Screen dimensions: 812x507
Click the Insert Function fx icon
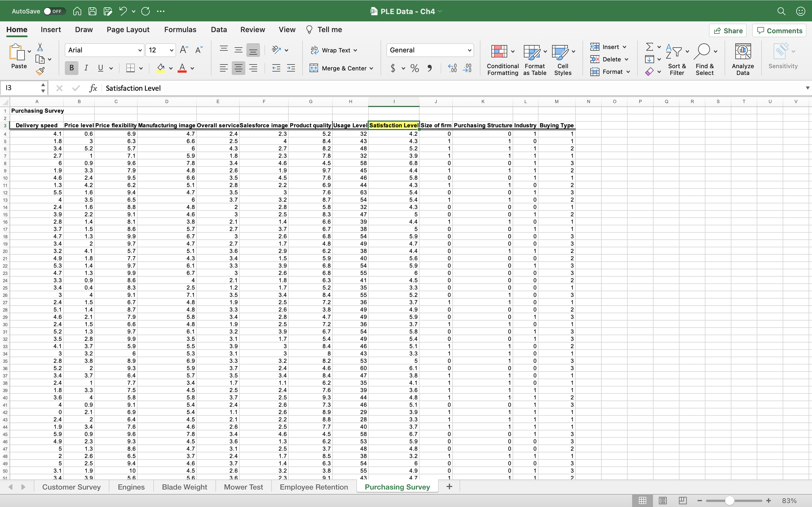pyautogui.click(x=93, y=88)
